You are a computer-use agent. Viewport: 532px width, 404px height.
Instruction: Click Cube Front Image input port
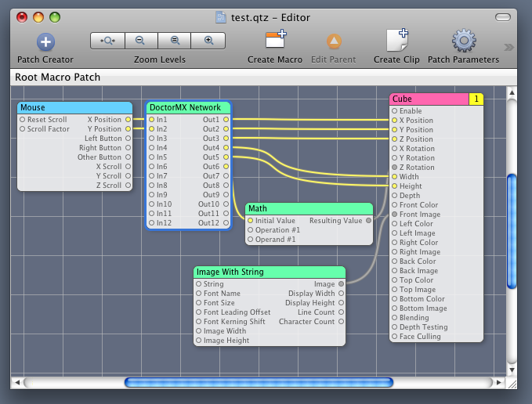(395, 215)
